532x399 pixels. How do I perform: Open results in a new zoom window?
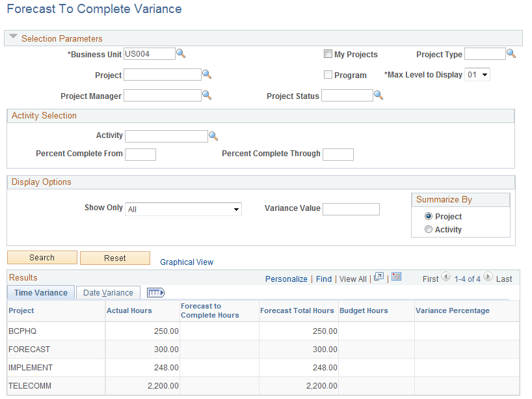(x=379, y=277)
